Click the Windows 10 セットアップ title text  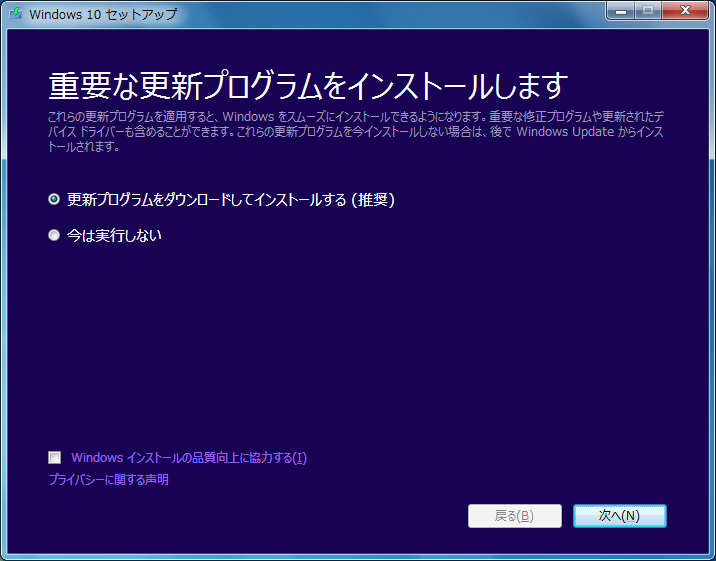click(x=103, y=14)
